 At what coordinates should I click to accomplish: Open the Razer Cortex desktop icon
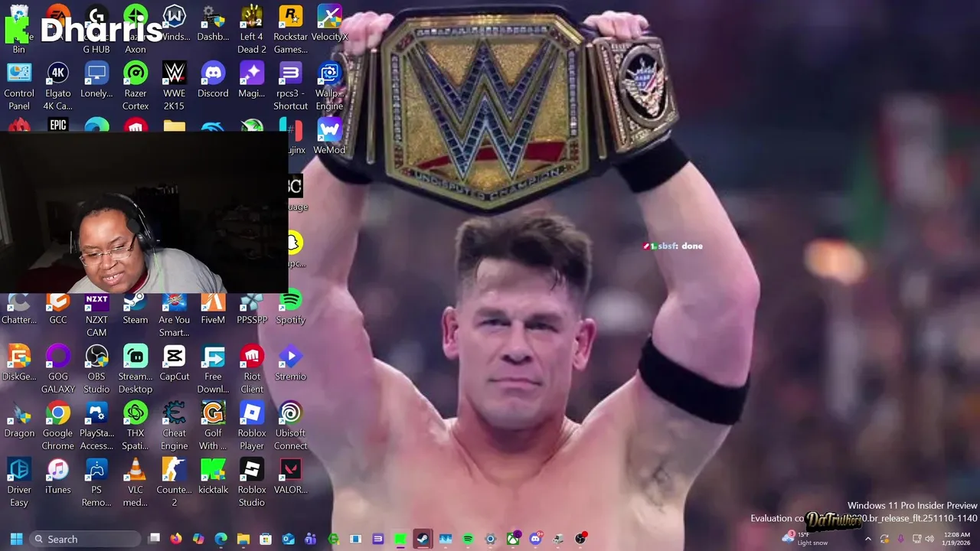coord(136,86)
